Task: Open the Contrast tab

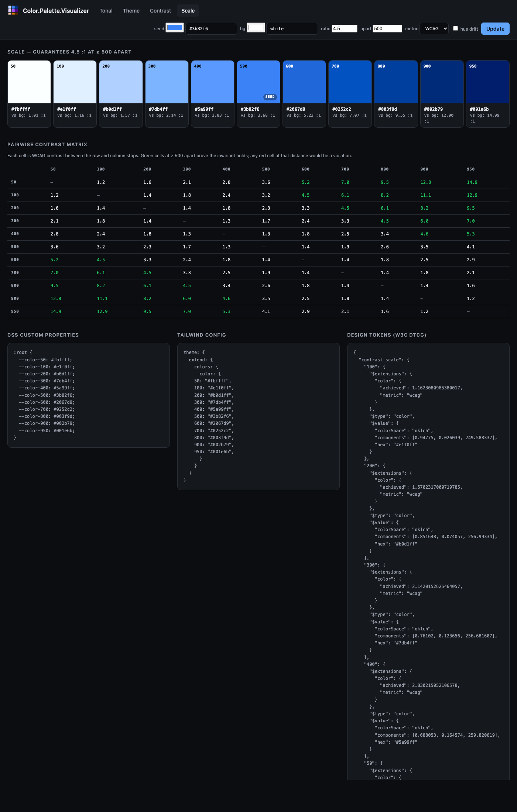Action: click(x=160, y=11)
